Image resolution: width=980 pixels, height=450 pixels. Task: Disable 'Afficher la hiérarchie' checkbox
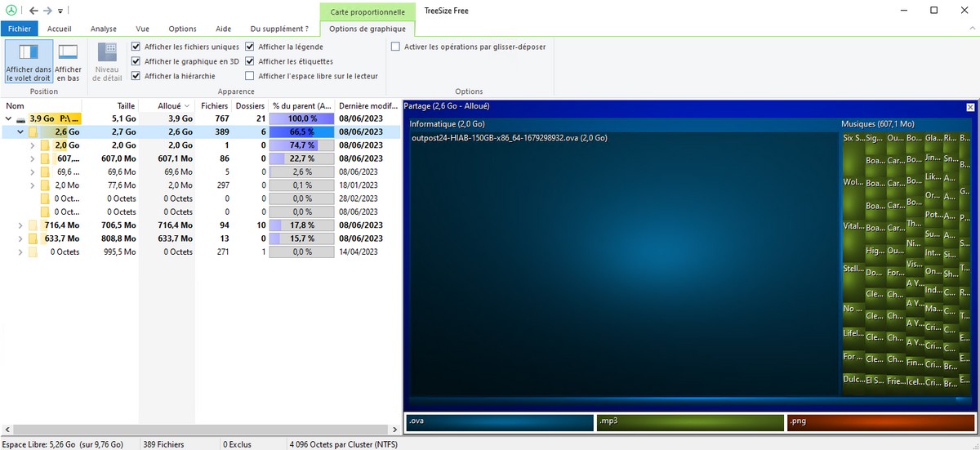click(x=136, y=76)
